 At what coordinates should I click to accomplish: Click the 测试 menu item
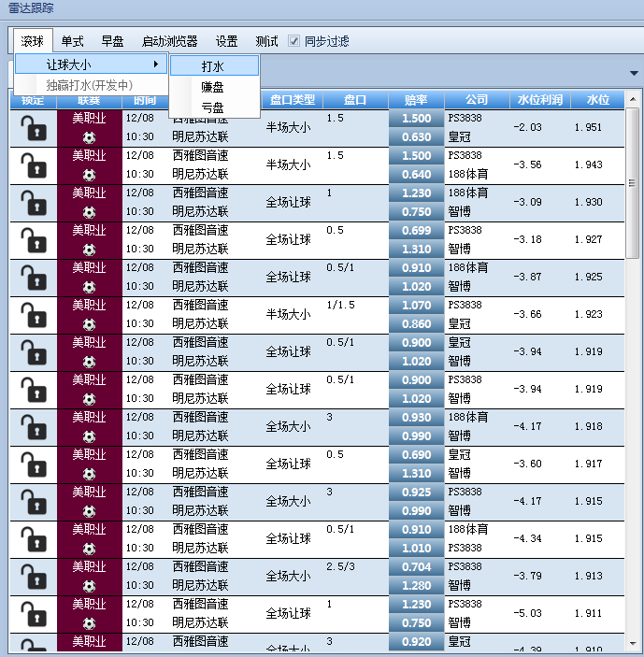tap(267, 41)
